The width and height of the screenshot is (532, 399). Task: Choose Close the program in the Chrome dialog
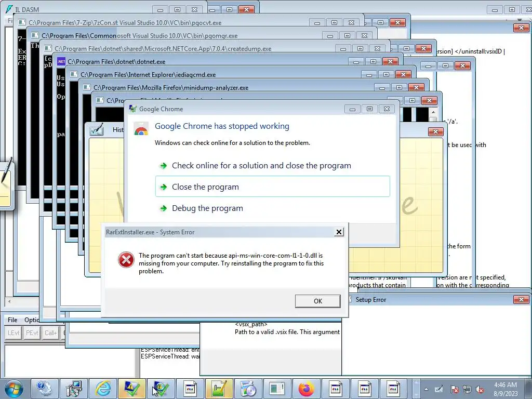273,187
